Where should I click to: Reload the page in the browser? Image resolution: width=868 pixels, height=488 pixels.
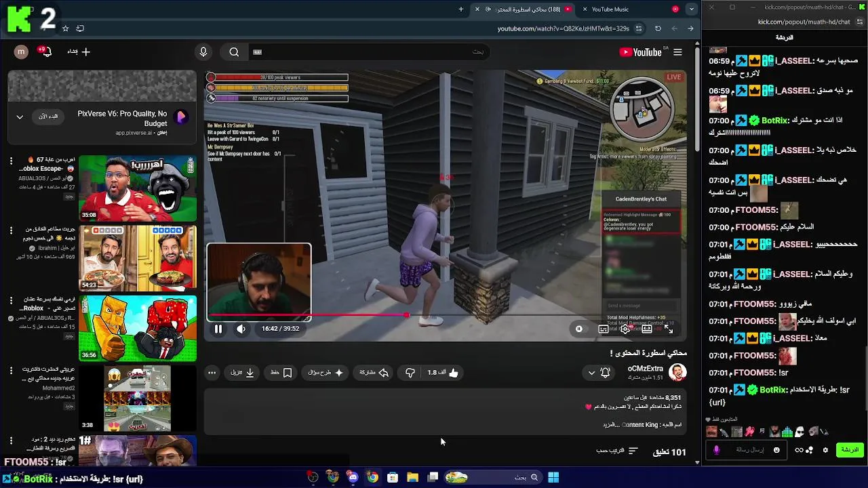(658, 28)
